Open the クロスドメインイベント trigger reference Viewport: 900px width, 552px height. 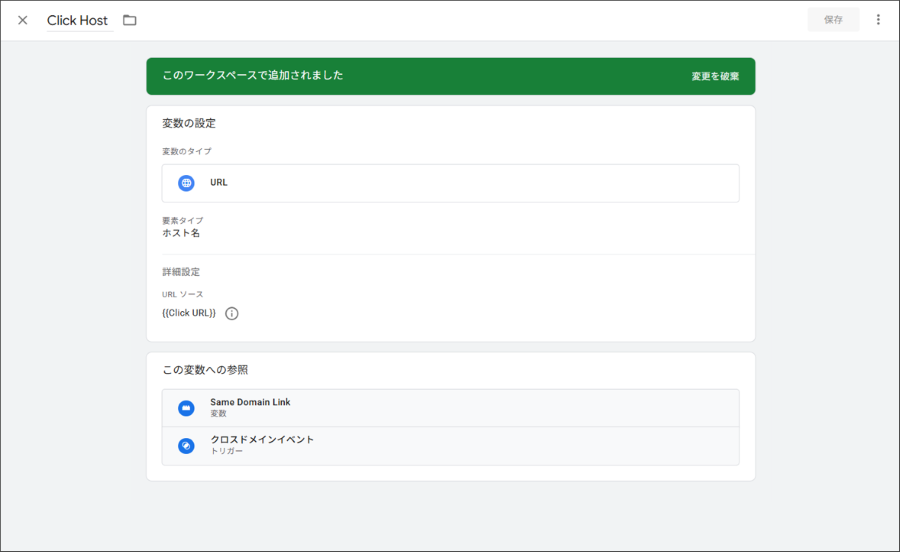(451, 446)
